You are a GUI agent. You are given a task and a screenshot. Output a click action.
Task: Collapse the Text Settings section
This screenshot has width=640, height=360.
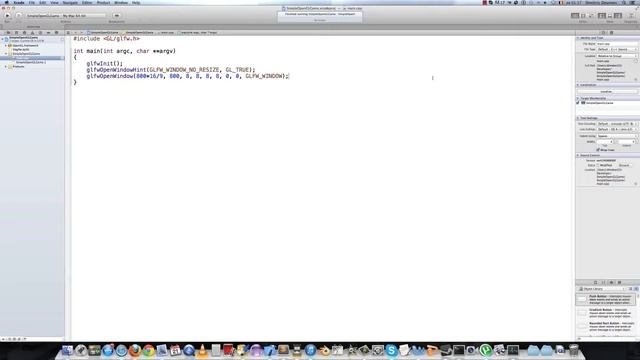(x=578, y=118)
